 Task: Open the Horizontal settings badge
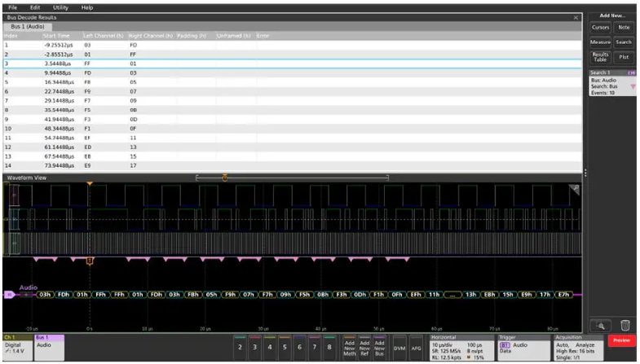point(461,348)
